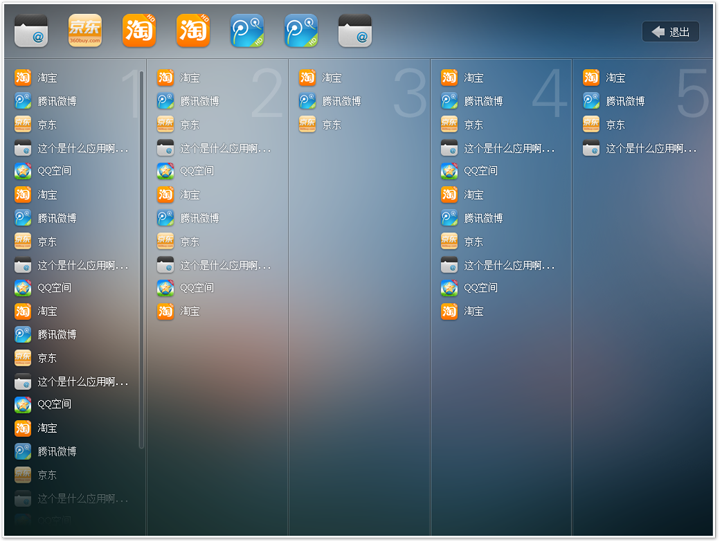Select the 淘宝 icon in screen 5 column

coord(591,77)
